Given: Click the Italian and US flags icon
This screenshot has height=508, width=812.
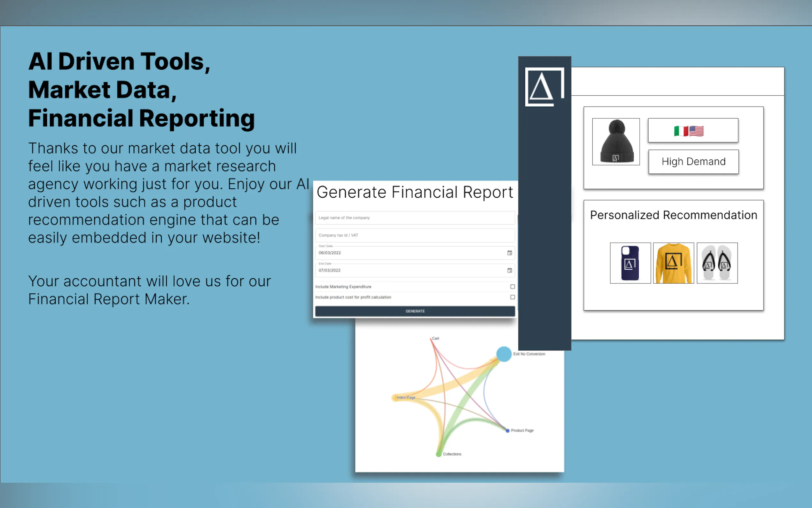Looking at the screenshot, I should pyautogui.click(x=689, y=131).
